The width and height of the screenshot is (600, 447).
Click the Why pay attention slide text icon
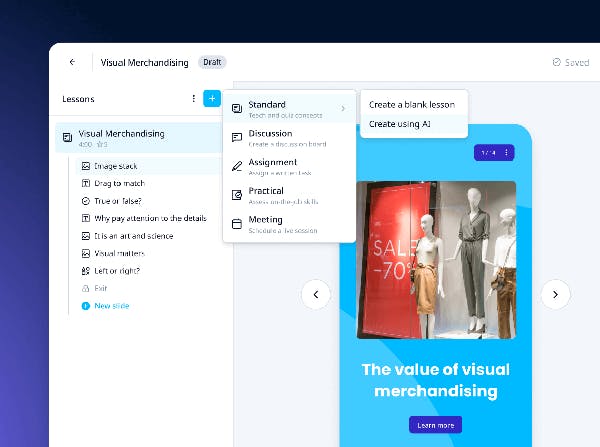[x=86, y=218]
